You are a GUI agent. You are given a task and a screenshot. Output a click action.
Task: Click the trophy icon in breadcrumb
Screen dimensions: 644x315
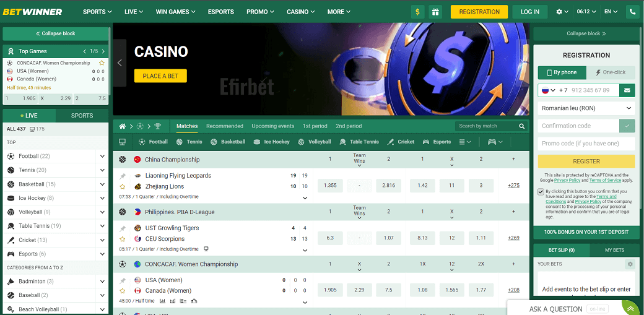tap(158, 126)
